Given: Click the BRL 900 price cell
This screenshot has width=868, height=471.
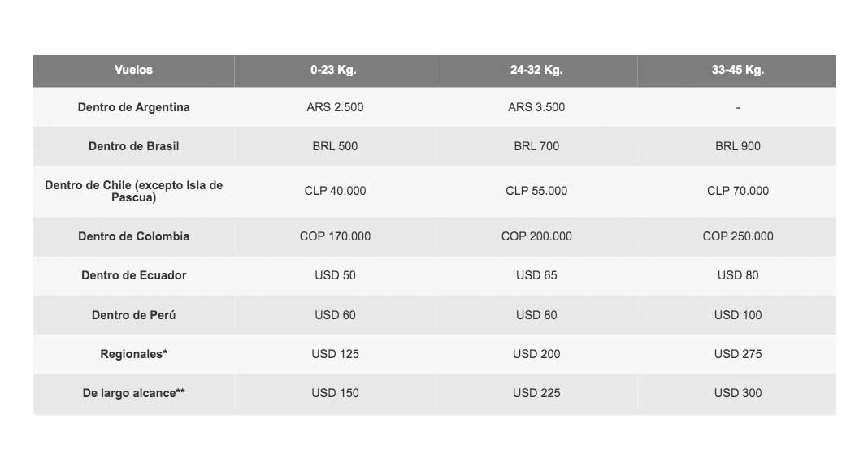Looking at the screenshot, I should (x=737, y=146).
